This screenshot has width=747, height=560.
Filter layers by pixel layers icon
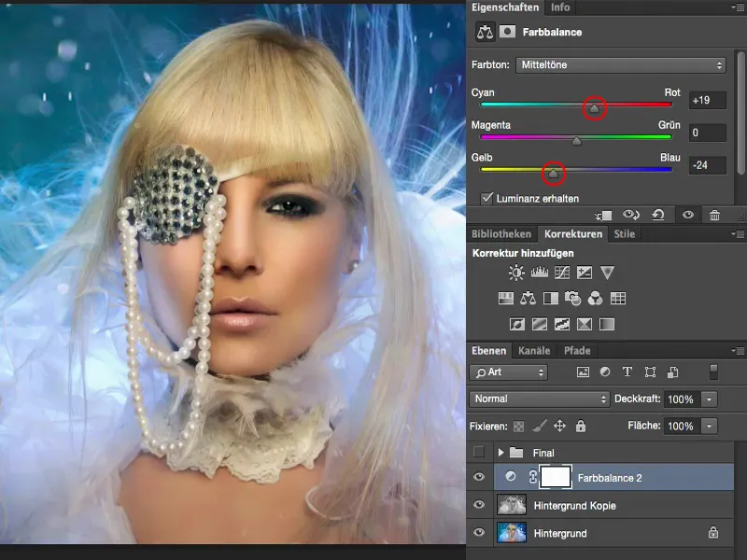pyautogui.click(x=583, y=371)
